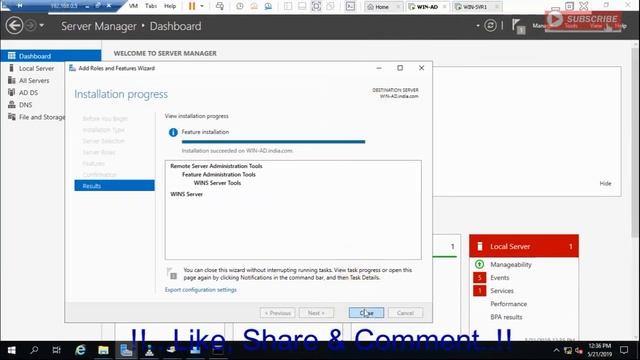The height and width of the screenshot is (360, 640).
Task: Select Remote Server Administration Tools entry
Action: [216, 166]
